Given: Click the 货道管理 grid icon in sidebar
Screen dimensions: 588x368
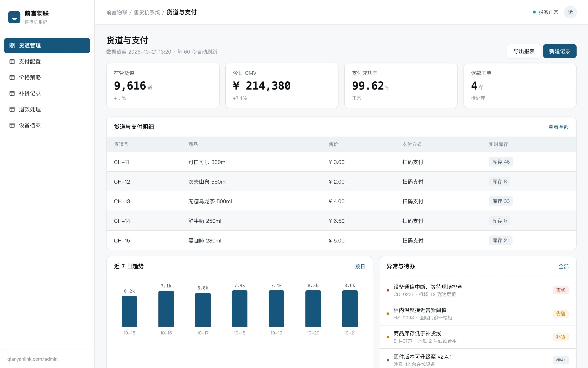Looking at the screenshot, I should point(12,46).
